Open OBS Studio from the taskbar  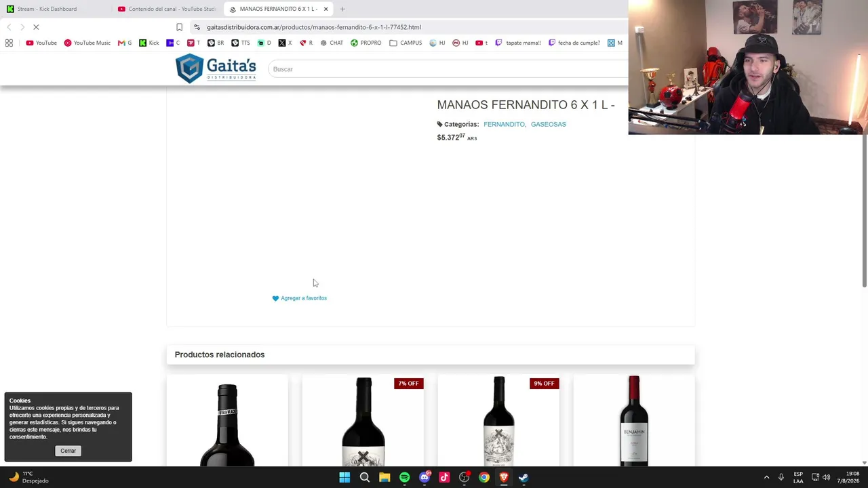click(x=465, y=477)
